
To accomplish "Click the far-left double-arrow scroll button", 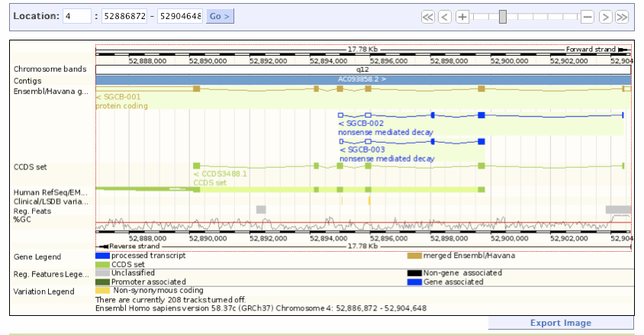I will pos(427,17).
